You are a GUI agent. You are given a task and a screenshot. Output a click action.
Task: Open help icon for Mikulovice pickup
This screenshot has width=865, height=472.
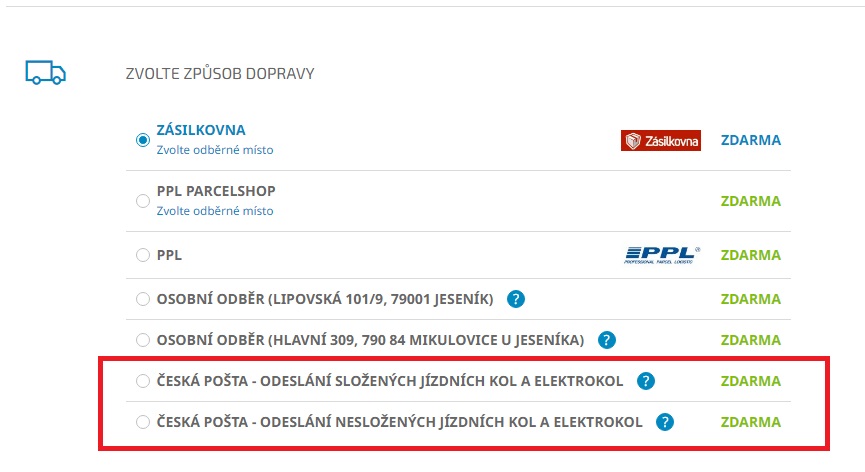click(606, 340)
